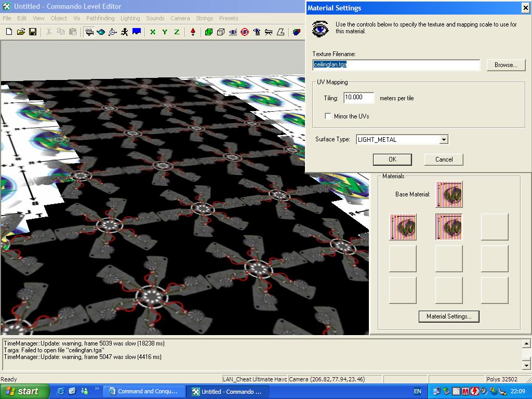This screenshot has width=532, height=399.
Task: Enable Mirror the UVs checkbox
Action: (328, 116)
